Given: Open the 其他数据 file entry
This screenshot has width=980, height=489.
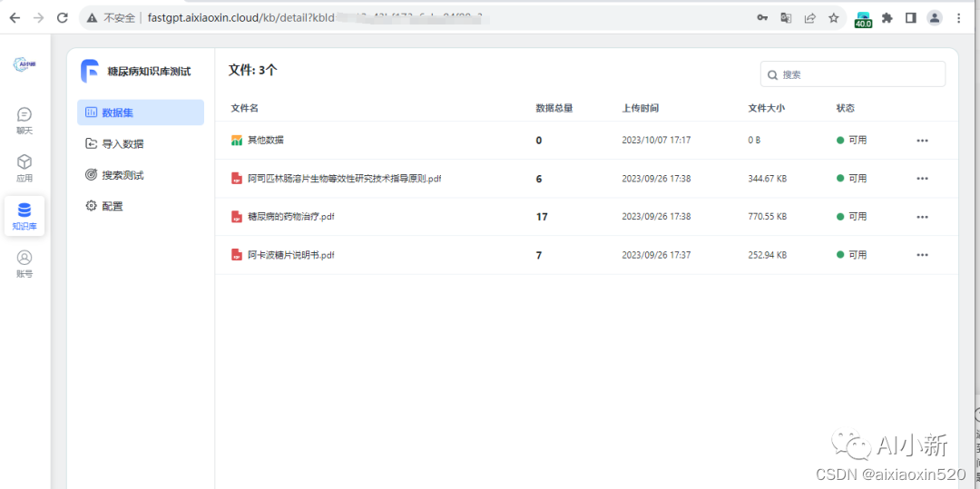Looking at the screenshot, I should 266,141.
